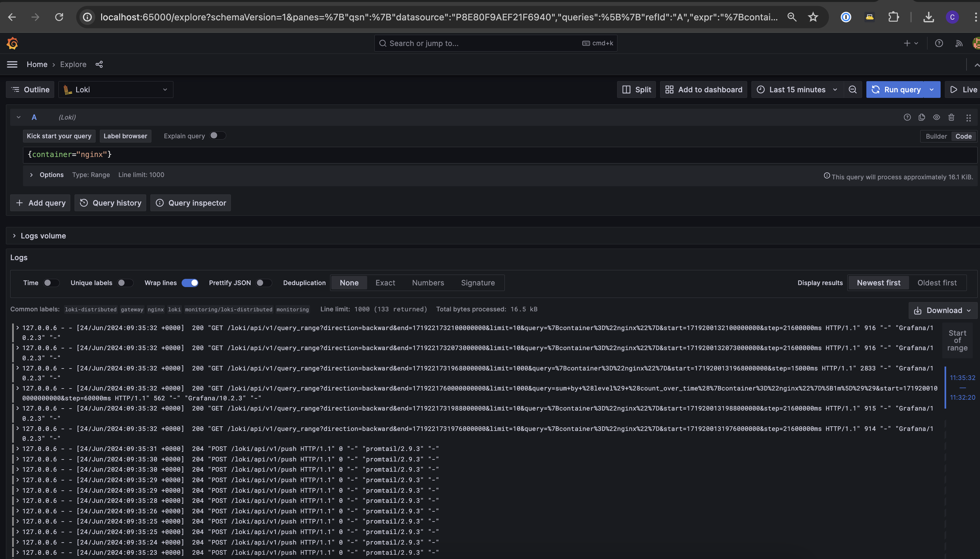This screenshot has height=559, width=980.
Task: Click the Grafana logo icon
Action: click(x=12, y=43)
